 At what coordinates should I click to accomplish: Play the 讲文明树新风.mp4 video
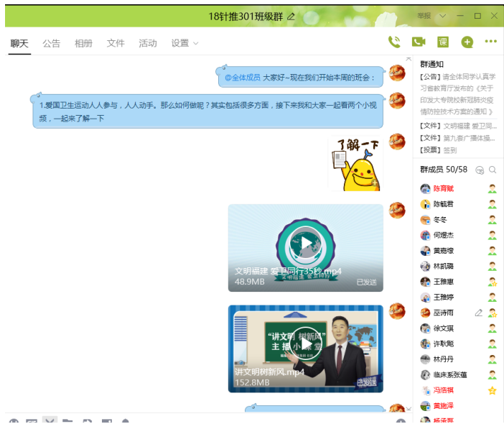pyautogui.click(x=306, y=344)
